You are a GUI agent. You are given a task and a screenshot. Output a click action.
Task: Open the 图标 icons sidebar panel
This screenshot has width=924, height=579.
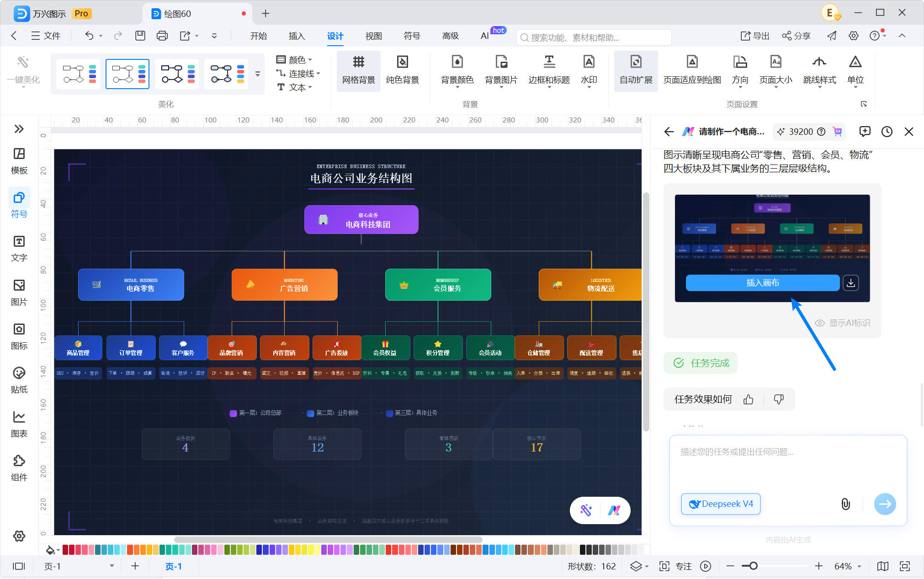click(19, 336)
